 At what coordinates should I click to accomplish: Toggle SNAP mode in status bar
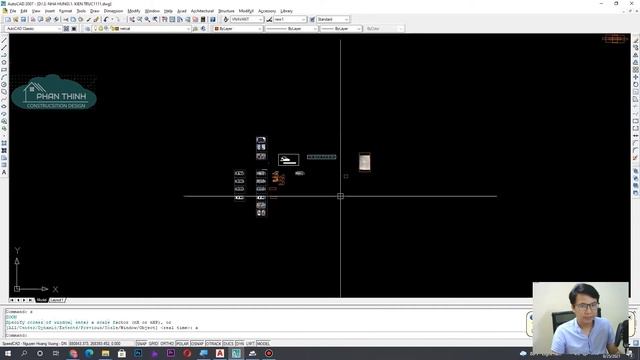click(x=141, y=344)
